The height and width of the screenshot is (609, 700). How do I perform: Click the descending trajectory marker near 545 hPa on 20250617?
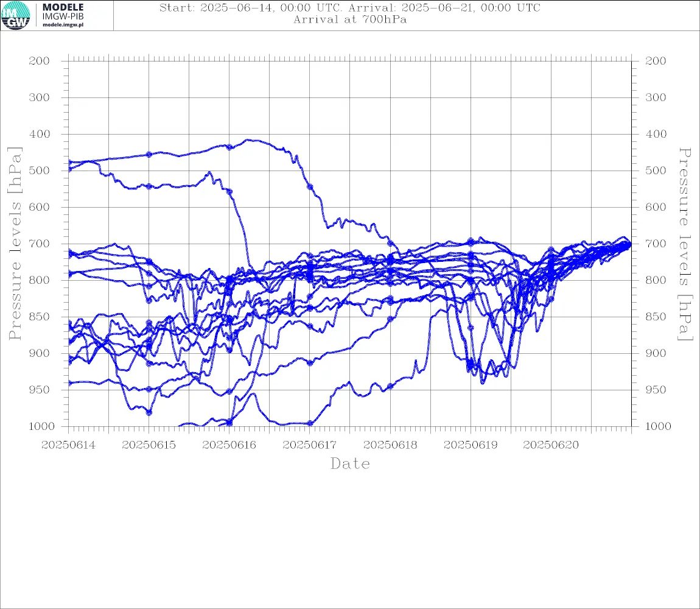[x=310, y=187]
